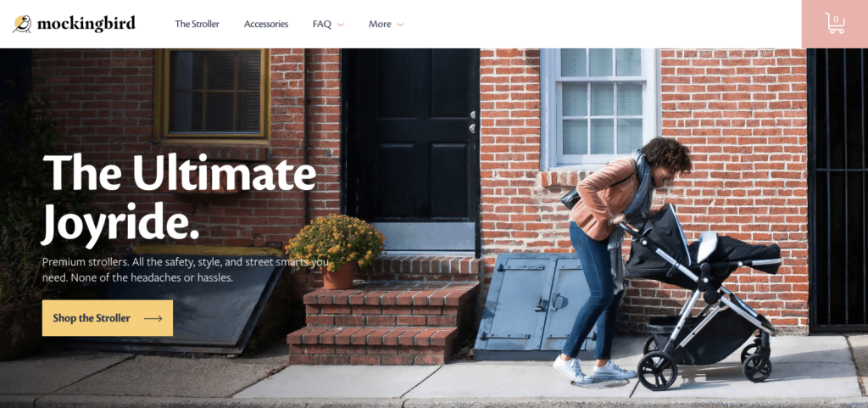Open the FAQ menu item
868x408 pixels.
[x=321, y=24]
